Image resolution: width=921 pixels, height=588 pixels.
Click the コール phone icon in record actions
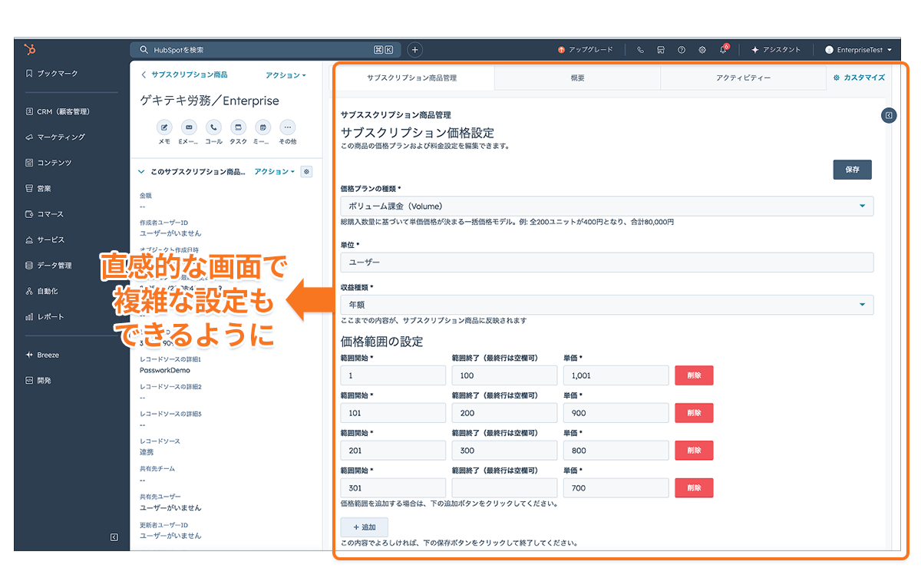(x=213, y=127)
